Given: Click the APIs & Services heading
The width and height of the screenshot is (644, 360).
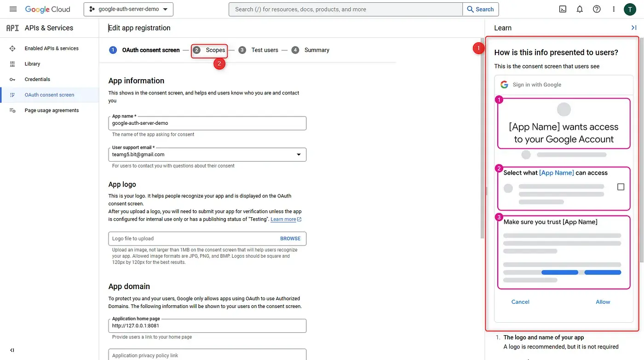Looking at the screenshot, I should tap(49, 28).
